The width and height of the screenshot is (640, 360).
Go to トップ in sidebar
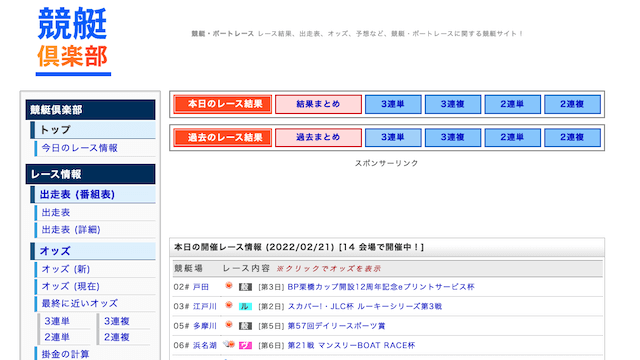tap(93, 130)
